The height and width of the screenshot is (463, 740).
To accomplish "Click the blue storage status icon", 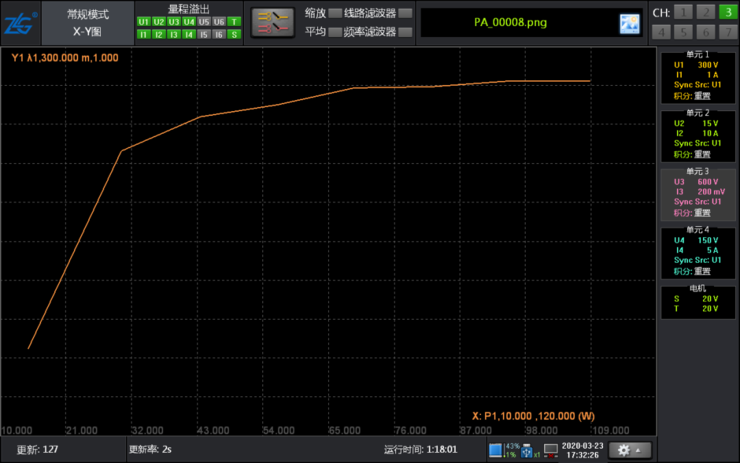I will click(x=496, y=450).
